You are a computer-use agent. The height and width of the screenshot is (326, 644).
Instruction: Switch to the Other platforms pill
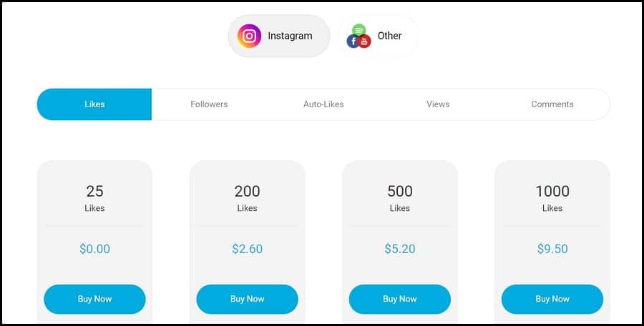click(x=379, y=36)
